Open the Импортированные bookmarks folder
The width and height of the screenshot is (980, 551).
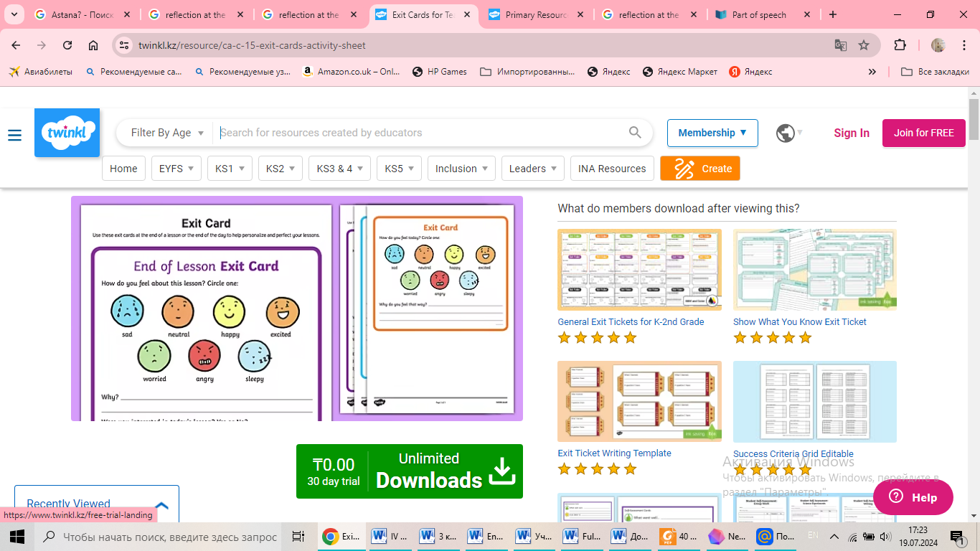click(x=527, y=72)
